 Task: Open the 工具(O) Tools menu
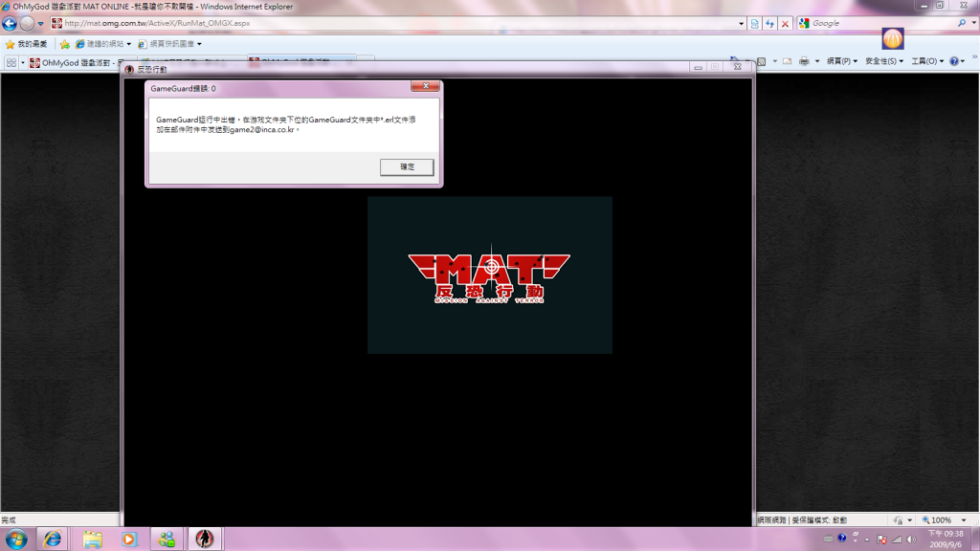click(926, 61)
